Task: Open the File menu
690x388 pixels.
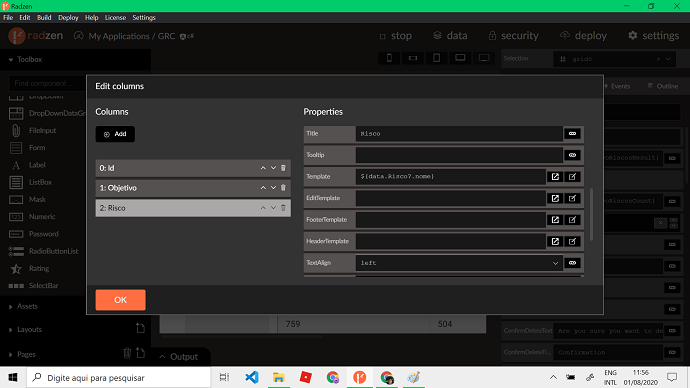Action: tap(8, 18)
